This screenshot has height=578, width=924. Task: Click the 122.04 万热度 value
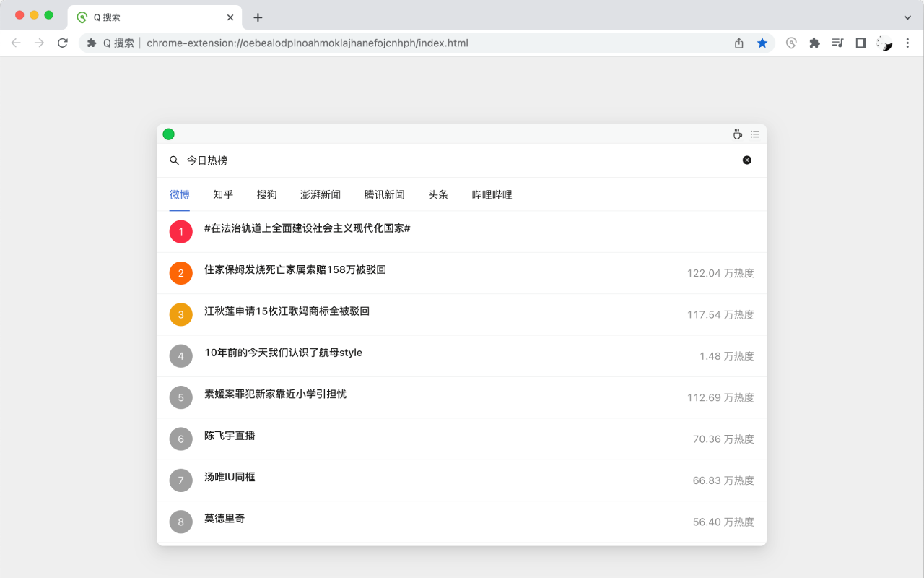click(x=720, y=273)
